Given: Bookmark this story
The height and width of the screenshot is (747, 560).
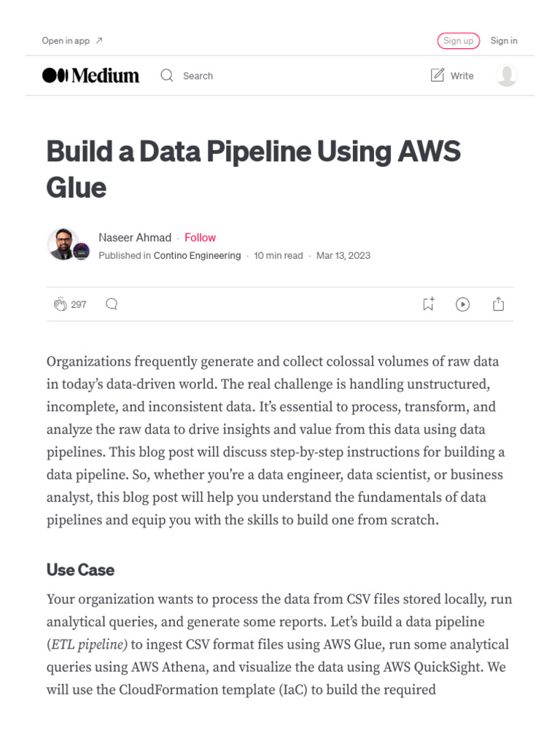Looking at the screenshot, I should pos(428,304).
